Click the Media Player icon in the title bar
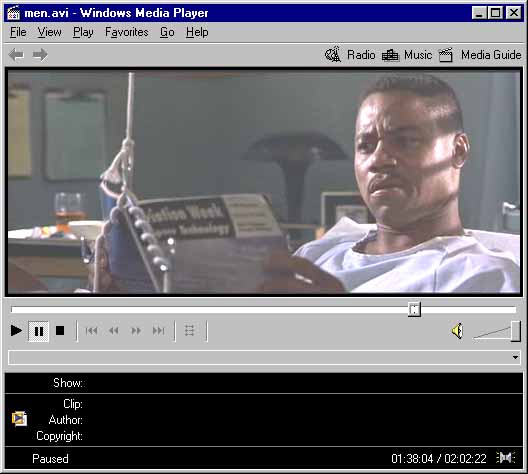The width and height of the screenshot is (528, 474). tap(13, 13)
